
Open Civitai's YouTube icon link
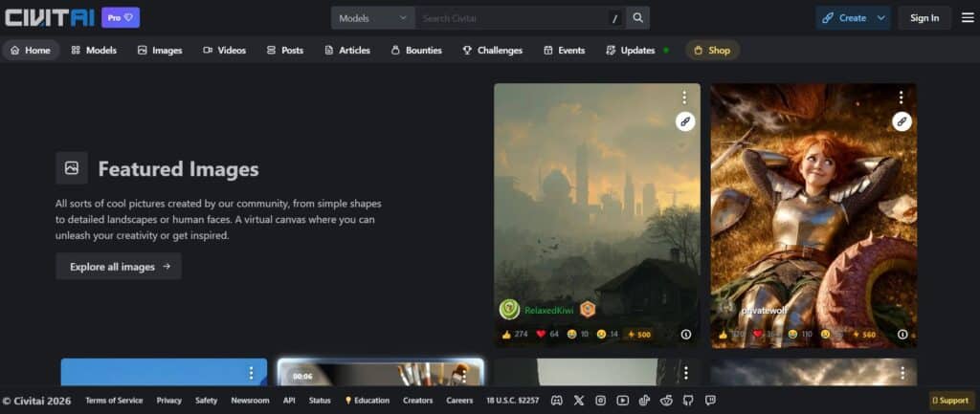pos(622,401)
